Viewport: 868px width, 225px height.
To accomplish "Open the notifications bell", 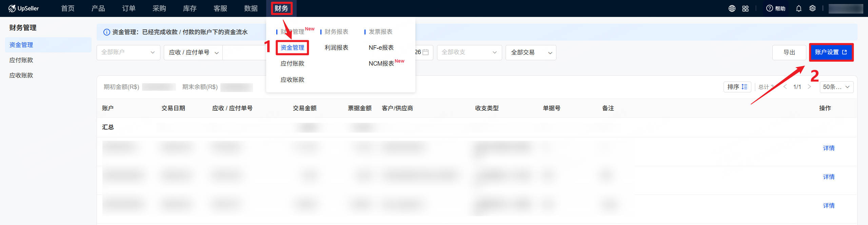I will (798, 8).
